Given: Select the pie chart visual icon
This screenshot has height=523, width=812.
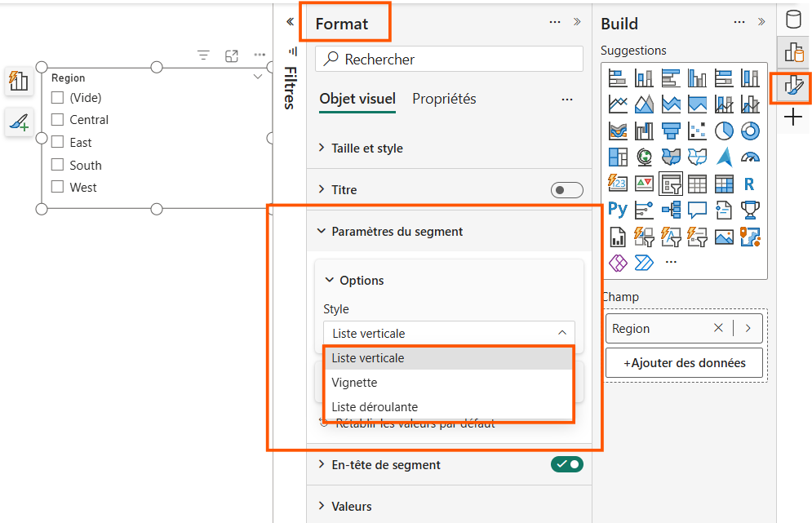Looking at the screenshot, I should [723, 131].
